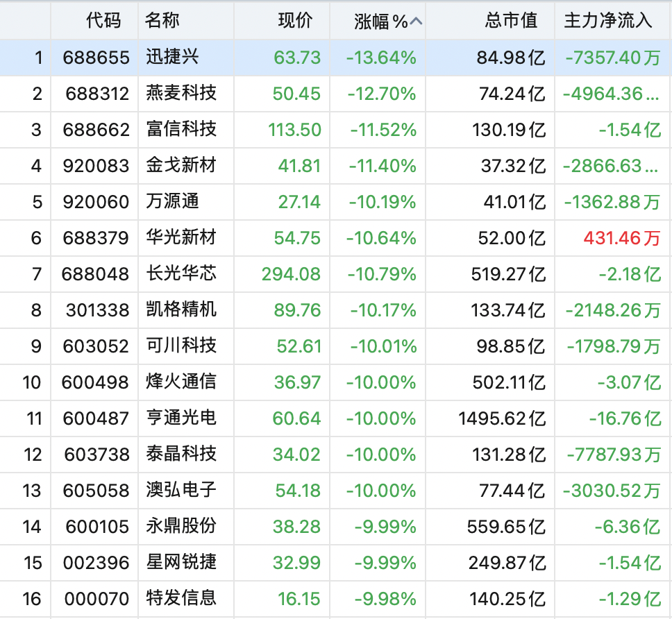Click stock code 600105
The image size is (672, 619).
[x=97, y=527]
